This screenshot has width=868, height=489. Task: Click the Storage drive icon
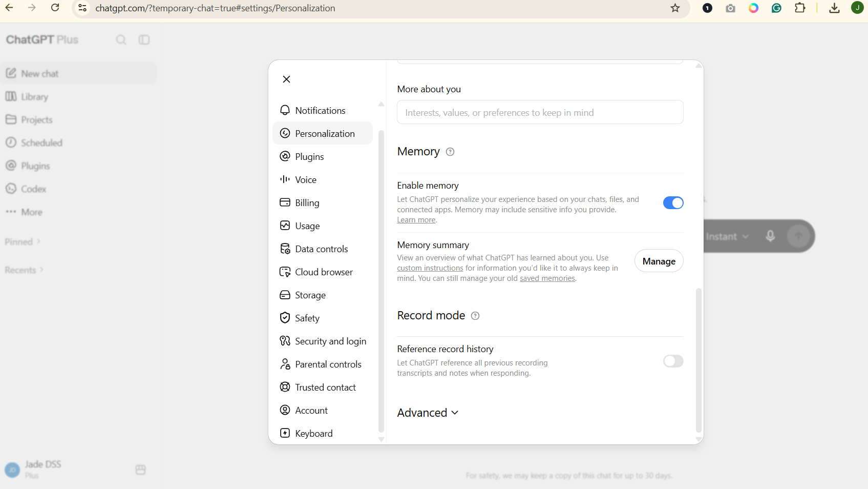click(285, 295)
